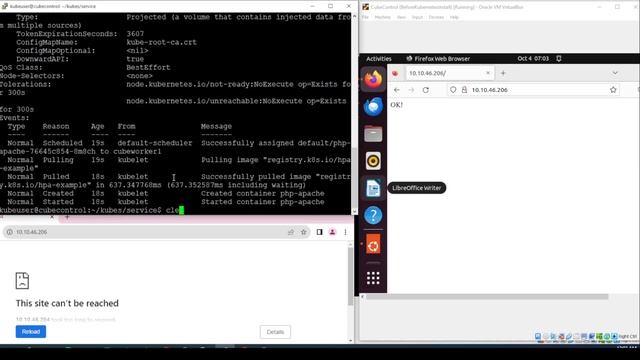Open Firefox from the Ubuntu dock
This screenshot has width=640, height=360.
(x=373, y=79)
